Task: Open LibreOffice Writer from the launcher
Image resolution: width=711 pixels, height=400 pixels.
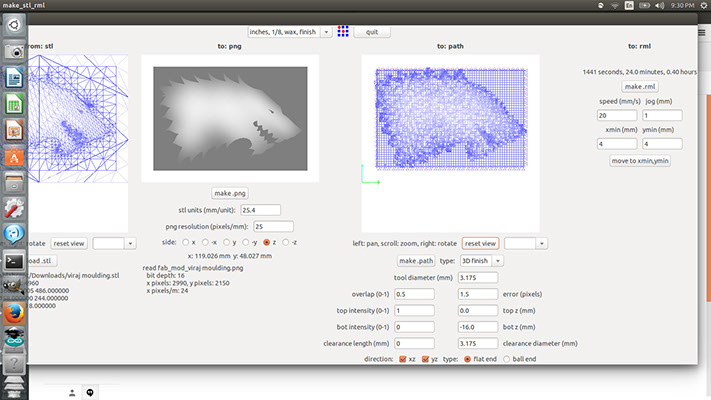Action: pos(14,78)
